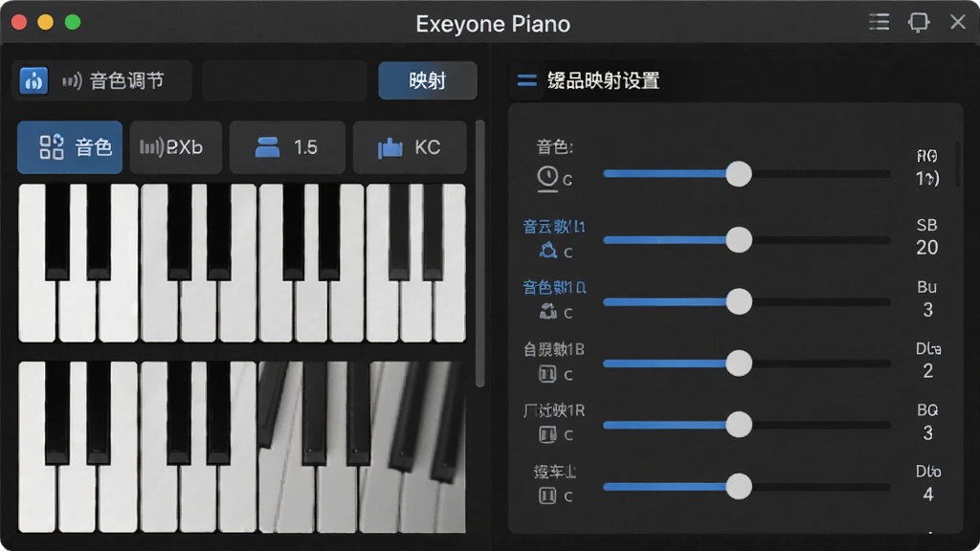Screen dimensions: 980x551
Task: Click the value 3 under Bu
Action: pos(927,310)
